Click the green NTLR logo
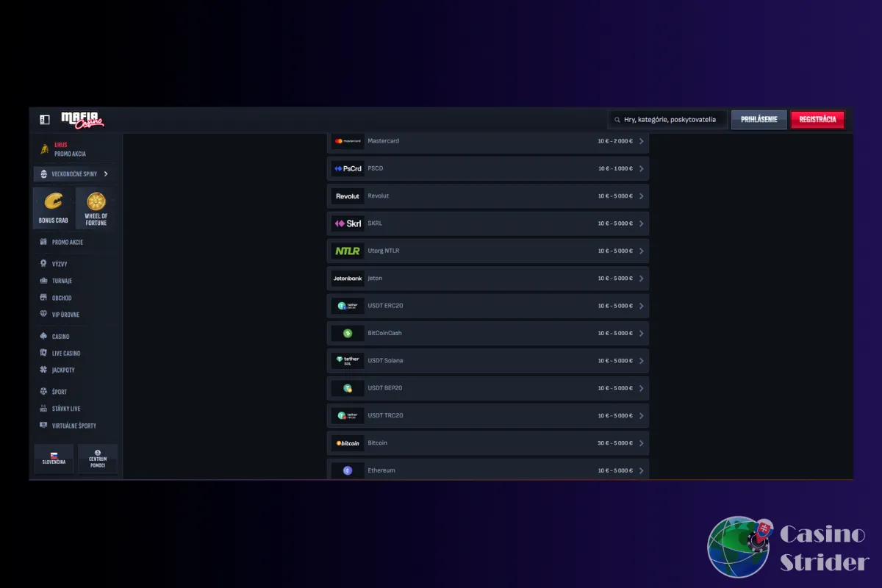 coord(348,251)
